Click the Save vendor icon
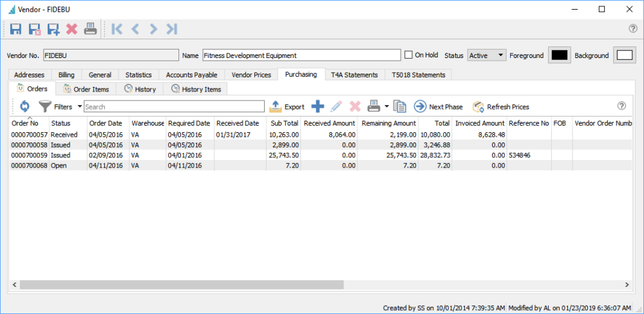This screenshot has height=314, width=644. point(15,29)
